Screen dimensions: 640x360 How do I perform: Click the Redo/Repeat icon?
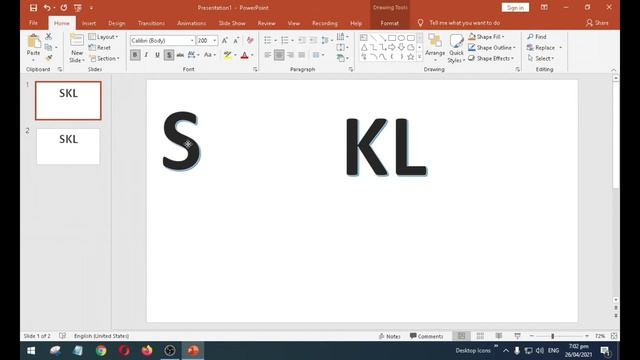64,8
